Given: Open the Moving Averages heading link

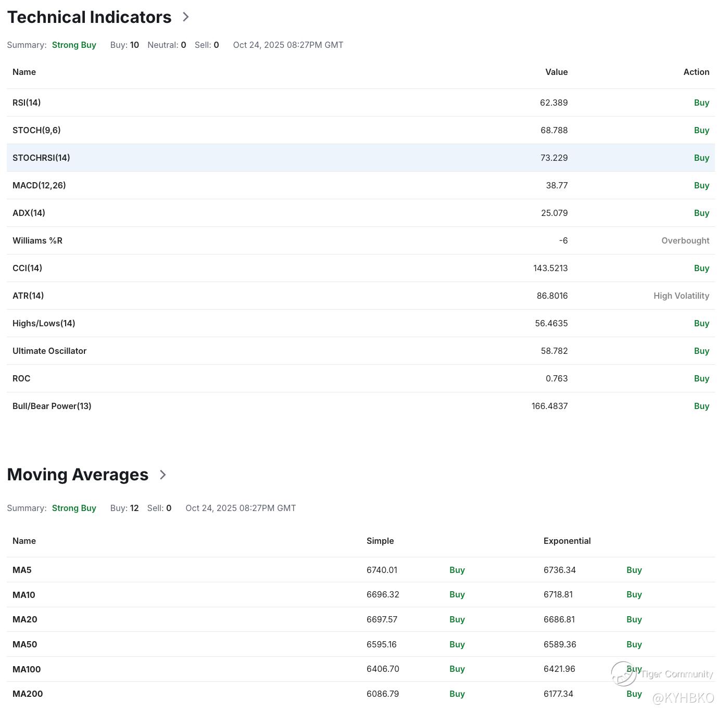Looking at the screenshot, I should (78, 475).
